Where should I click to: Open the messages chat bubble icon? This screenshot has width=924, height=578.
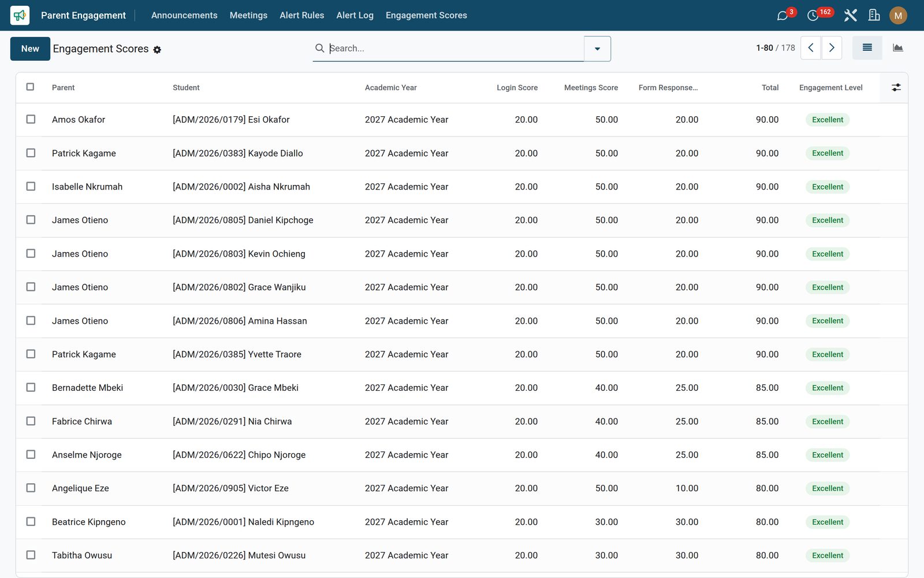click(x=783, y=16)
